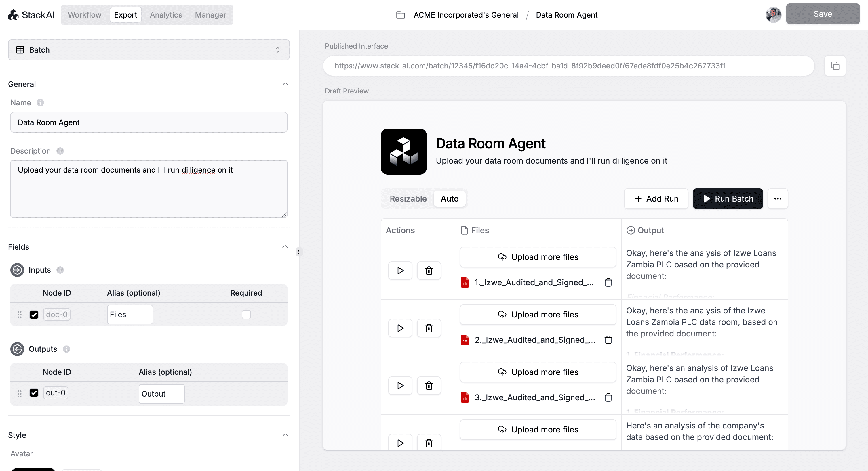This screenshot has height=471, width=868.
Task: Click the doc-0 node ID
Action: click(x=57, y=315)
